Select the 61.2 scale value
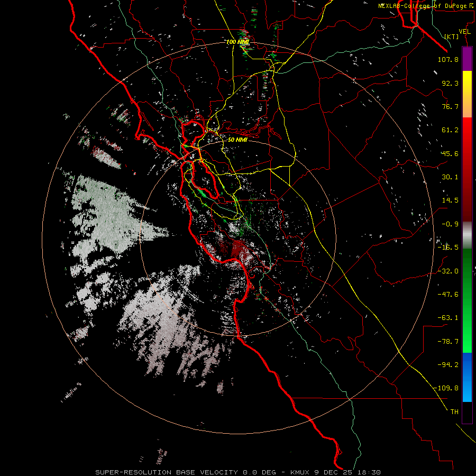Viewport: 476px width, 476px height. [x=450, y=130]
